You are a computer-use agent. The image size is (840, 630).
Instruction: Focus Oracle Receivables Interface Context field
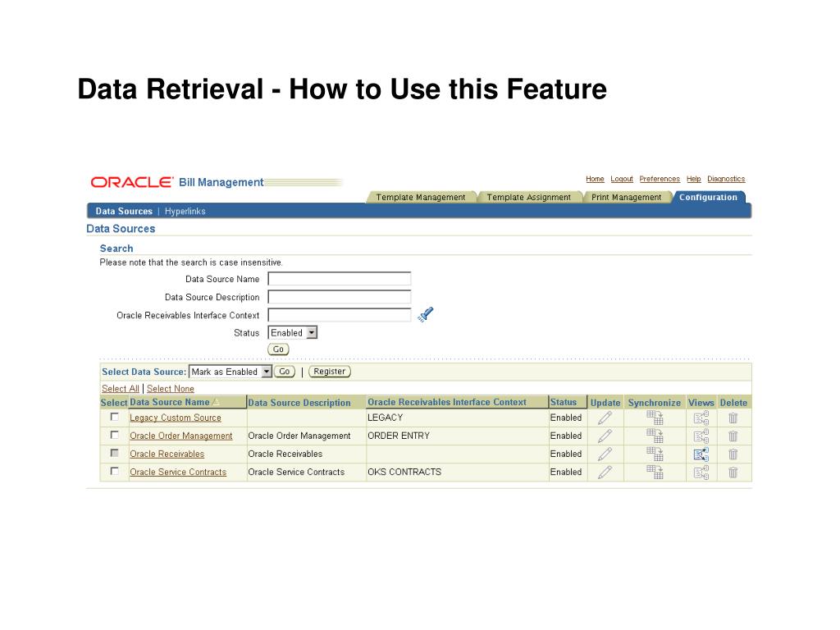339,315
